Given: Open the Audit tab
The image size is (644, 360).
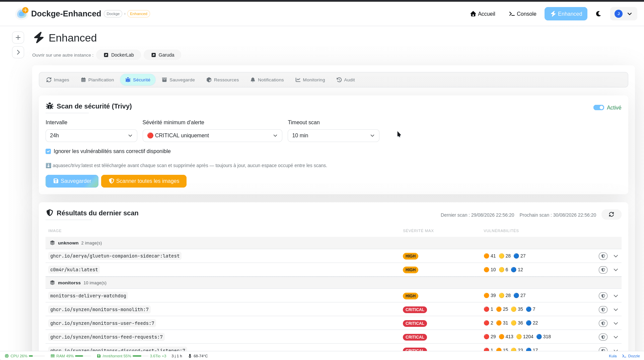Looking at the screenshot, I should point(346,80).
